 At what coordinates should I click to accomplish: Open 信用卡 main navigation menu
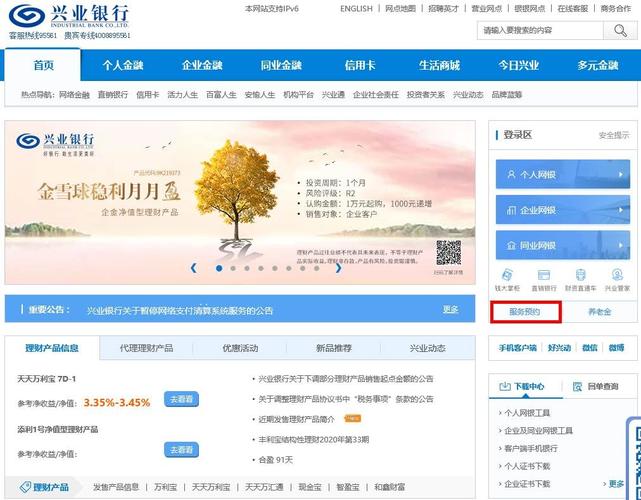(x=360, y=65)
